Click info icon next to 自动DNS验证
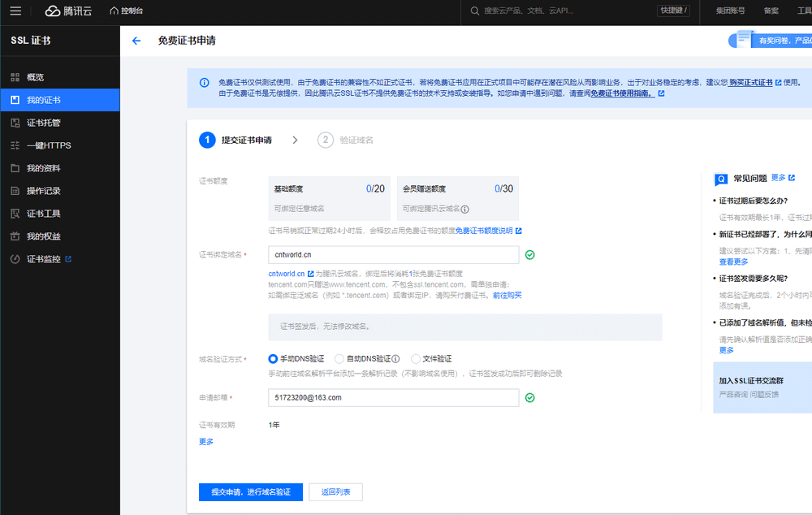Screen dimensions: 812x515 point(395,359)
